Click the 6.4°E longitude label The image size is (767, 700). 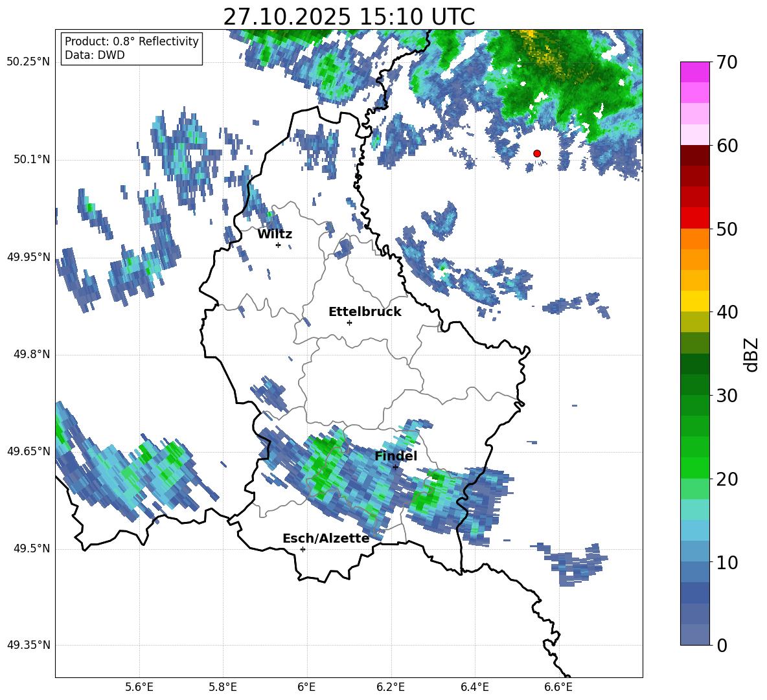pyautogui.click(x=474, y=687)
